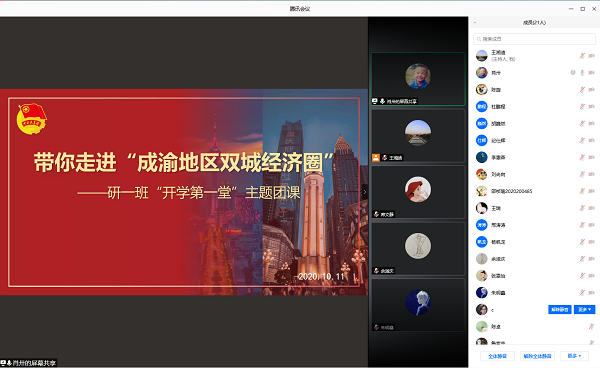The width and height of the screenshot is (600, 368).
Task: Click camera-off icon in the member 2020200465 row
Action: point(592,191)
